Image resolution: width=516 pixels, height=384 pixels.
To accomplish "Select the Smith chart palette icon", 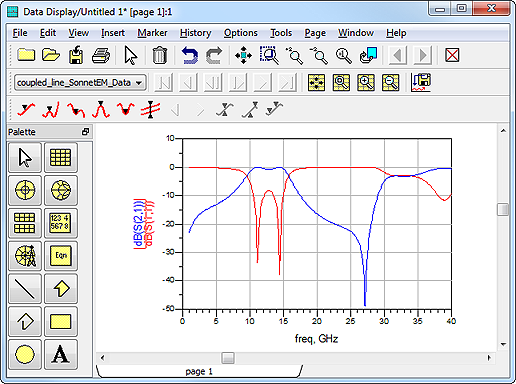I will tap(60, 190).
